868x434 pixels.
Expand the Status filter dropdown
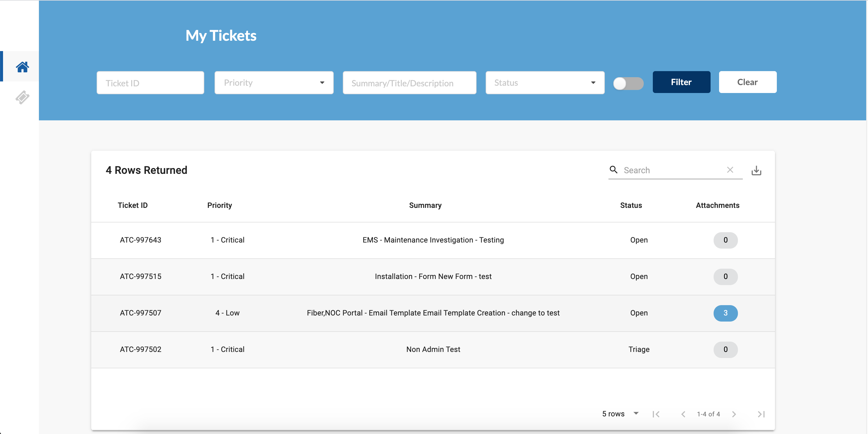tap(545, 83)
